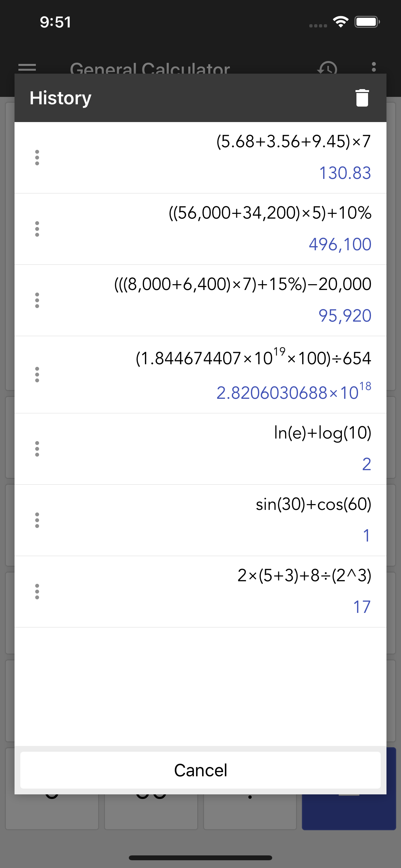Image resolution: width=401 pixels, height=868 pixels.
Task: Open options for the 130.83 history entry
Action: click(x=37, y=158)
